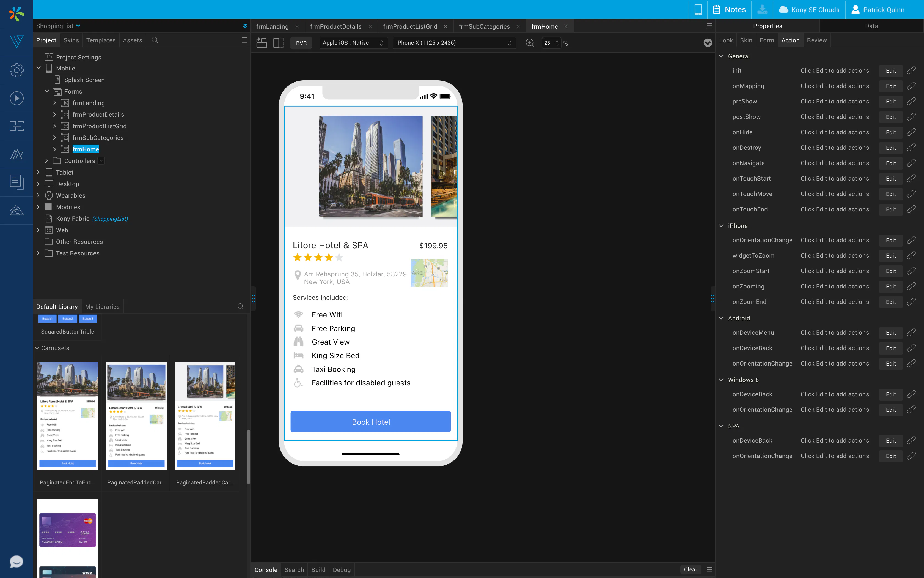Select the PaginatedEndToEnd carousel thumbnail
The width and height of the screenshot is (924, 578).
[x=68, y=416]
